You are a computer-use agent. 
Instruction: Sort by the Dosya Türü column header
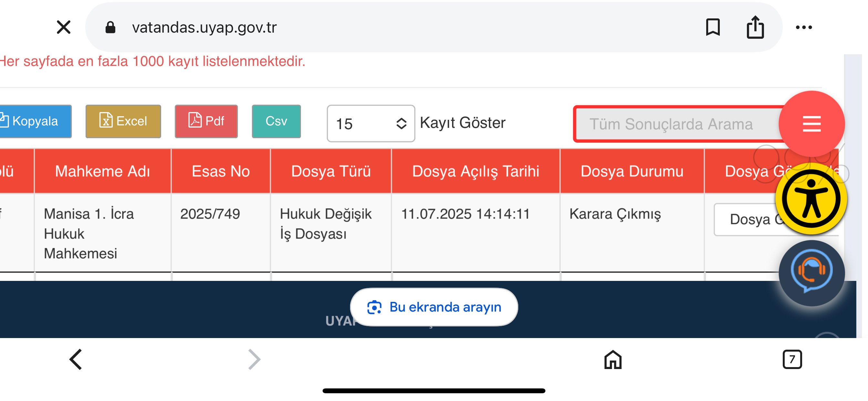point(331,171)
